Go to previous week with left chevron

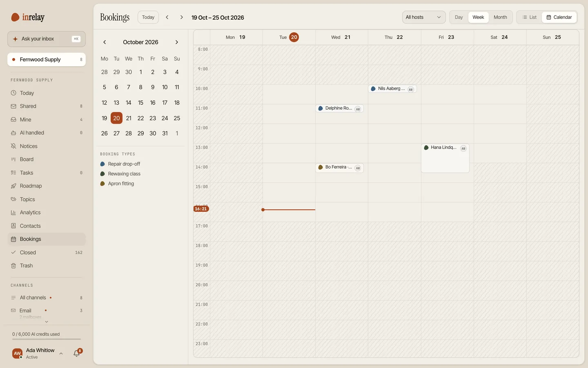[167, 17]
